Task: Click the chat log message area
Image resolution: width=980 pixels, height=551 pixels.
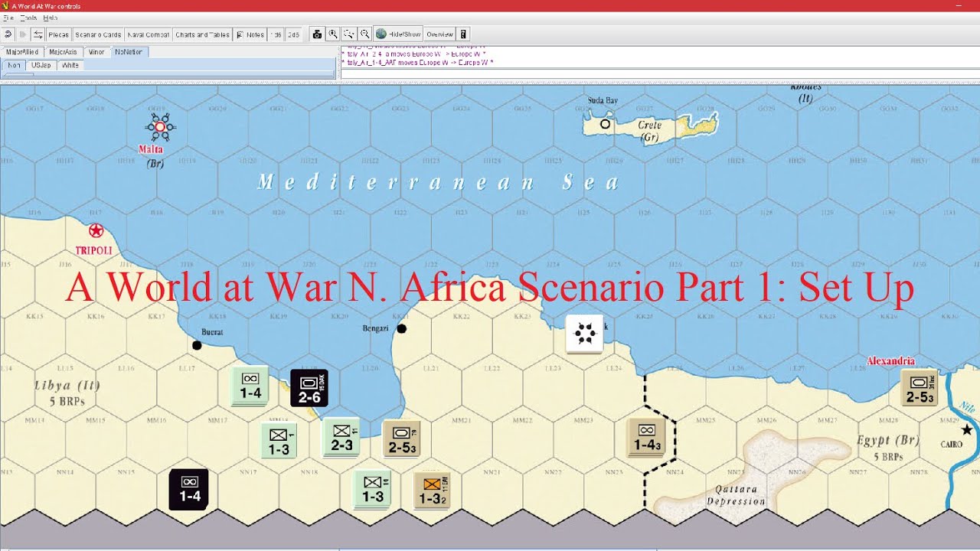Action: click(x=660, y=58)
